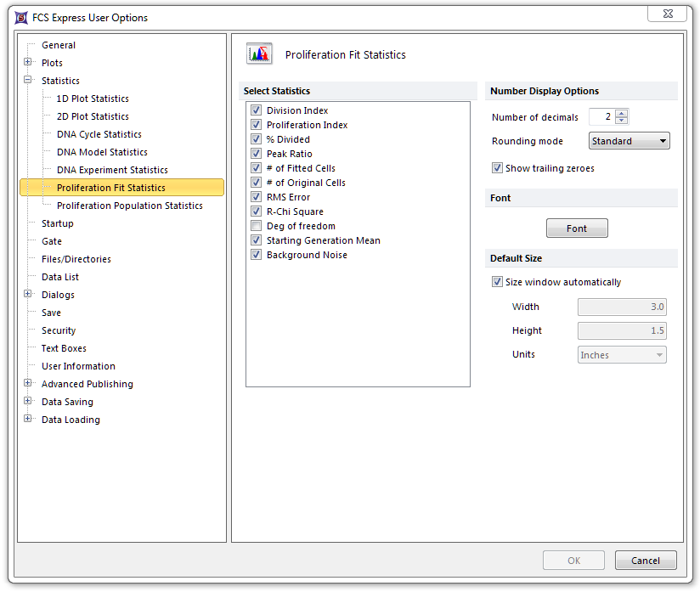Uncheck the Division Index statistic
700x592 pixels.
coord(257,110)
